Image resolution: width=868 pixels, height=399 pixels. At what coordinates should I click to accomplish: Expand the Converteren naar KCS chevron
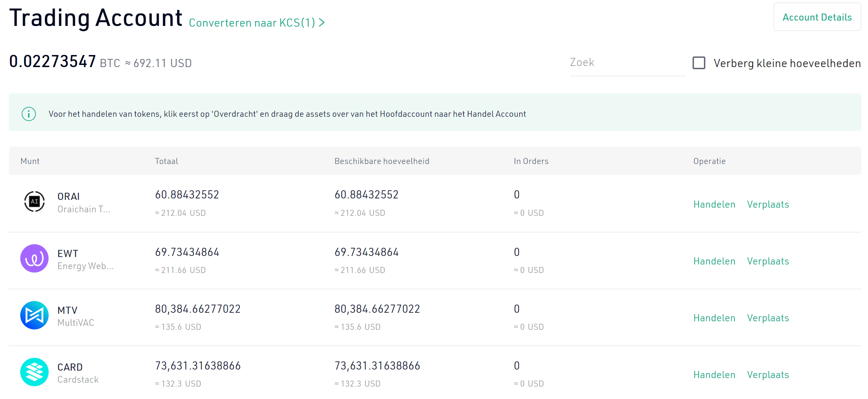322,22
